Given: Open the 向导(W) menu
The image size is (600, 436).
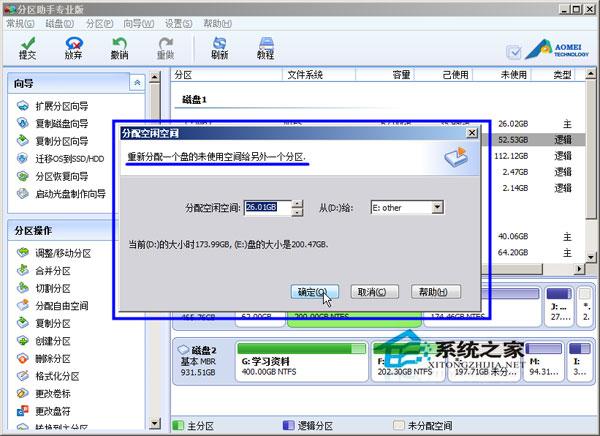Looking at the screenshot, I should (139, 24).
